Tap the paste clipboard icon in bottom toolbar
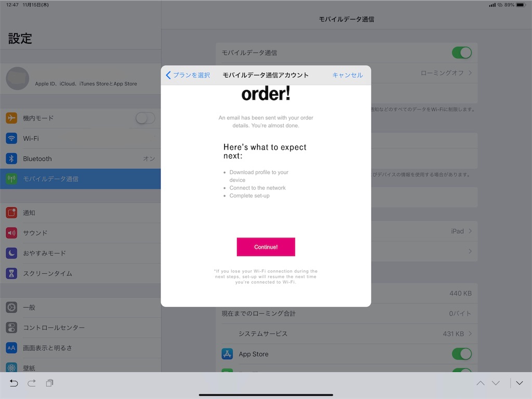This screenshot has height=399, width=532. (x=49, y=383)
